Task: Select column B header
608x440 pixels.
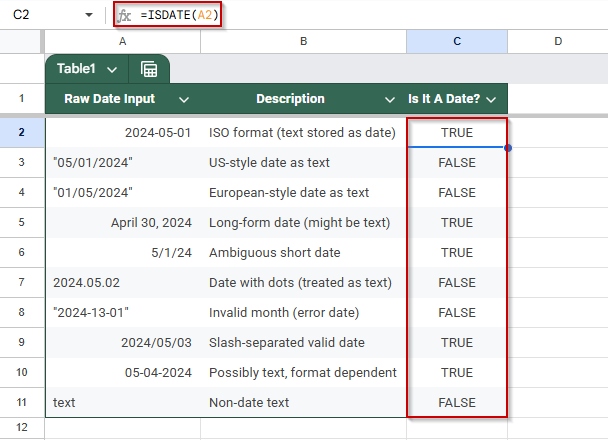Action: pos(304,41)
